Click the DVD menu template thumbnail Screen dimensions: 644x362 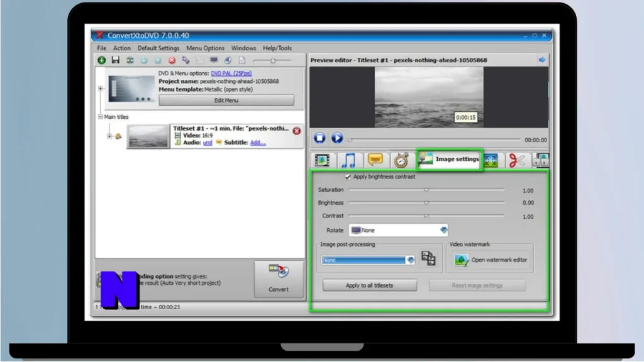pos(131,88)
